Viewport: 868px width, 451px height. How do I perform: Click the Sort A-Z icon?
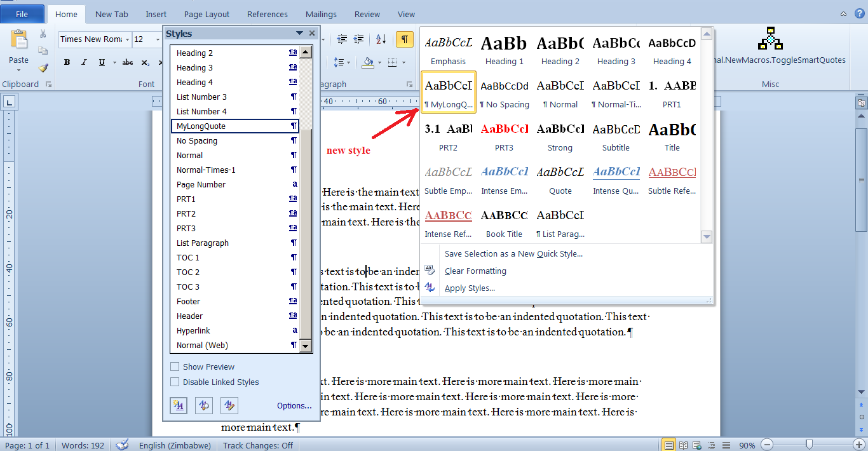[381, 39]
